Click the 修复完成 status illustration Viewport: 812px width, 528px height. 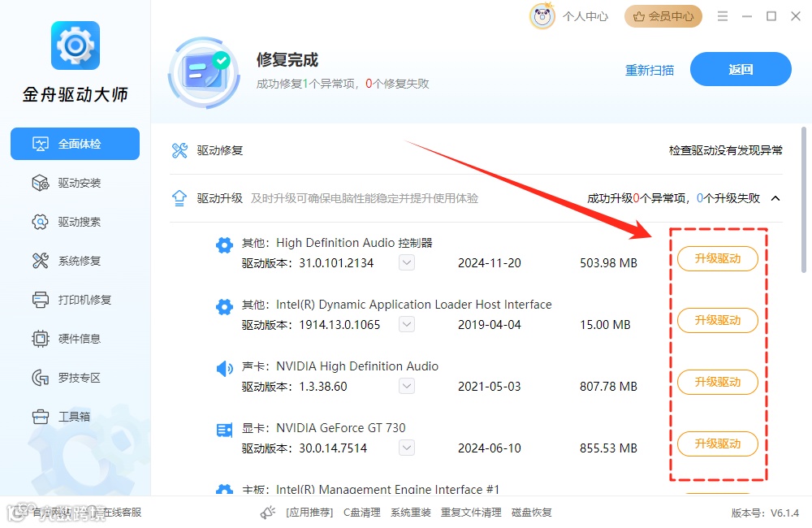(204, 72)
